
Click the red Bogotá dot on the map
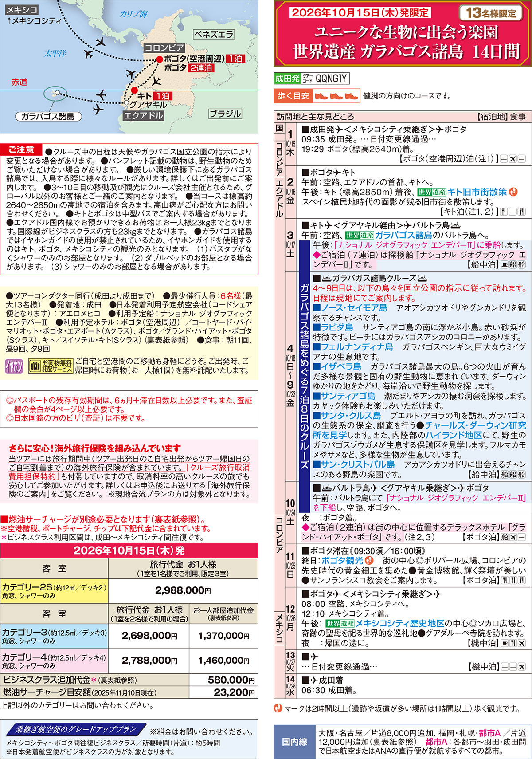pos(160,59)
